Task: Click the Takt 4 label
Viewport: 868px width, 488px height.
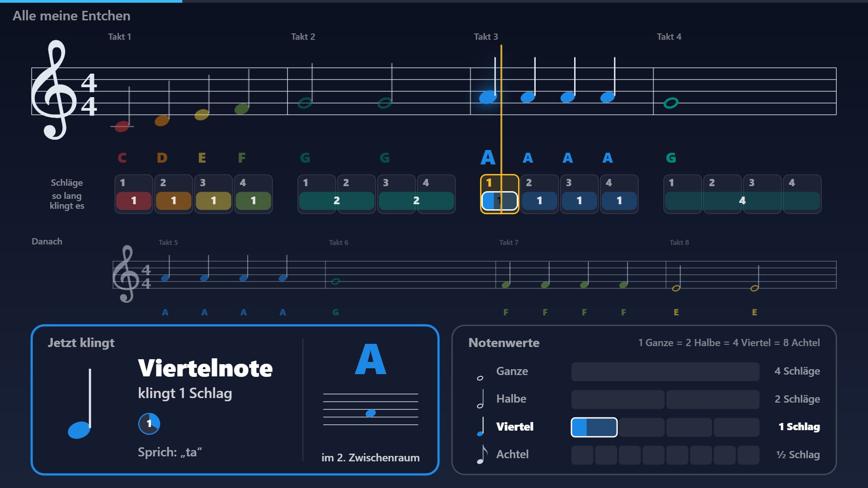Action: click(x=669, y=37)
